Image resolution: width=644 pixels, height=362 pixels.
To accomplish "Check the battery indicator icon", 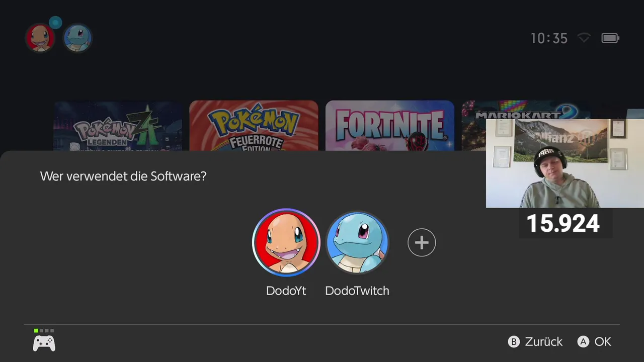I will pyautogui.click(x=610, y=38).
